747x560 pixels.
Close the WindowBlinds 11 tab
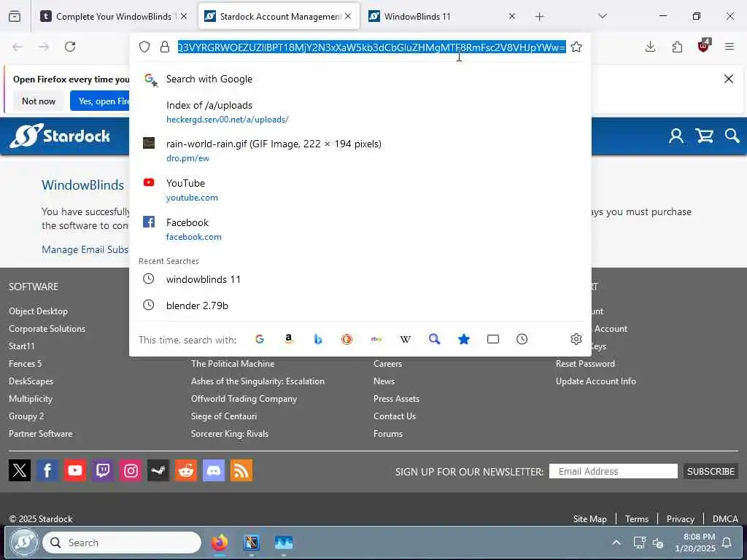pos(512,16)
